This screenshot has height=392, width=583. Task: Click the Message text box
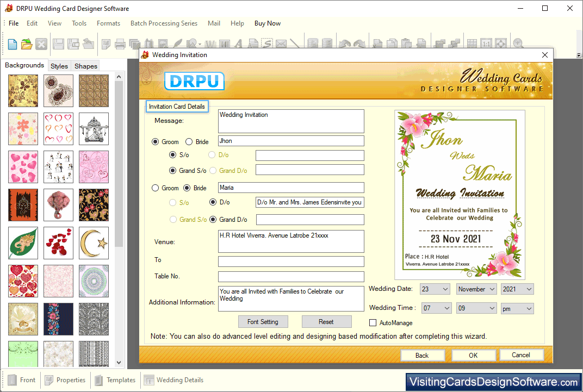[x=291, y=121]
